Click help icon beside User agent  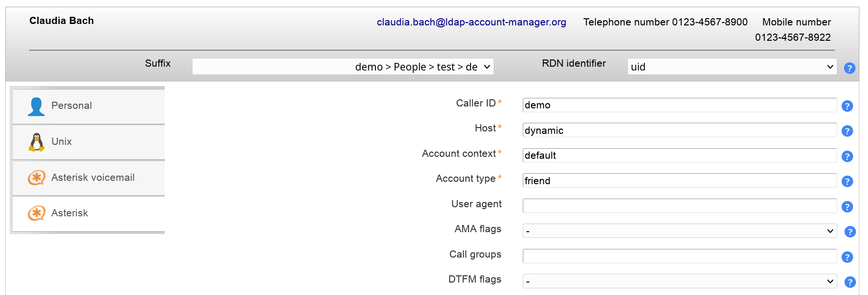(847, 207)
